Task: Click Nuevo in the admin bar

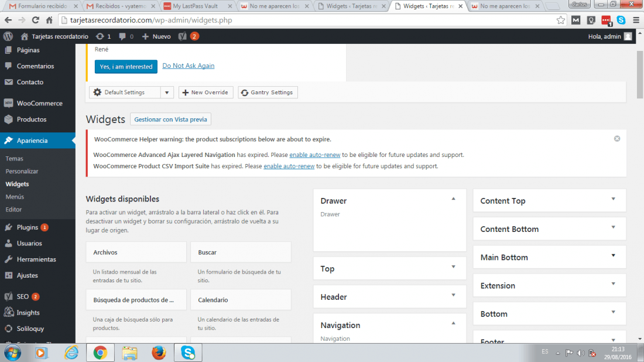Action: point(156,36)
